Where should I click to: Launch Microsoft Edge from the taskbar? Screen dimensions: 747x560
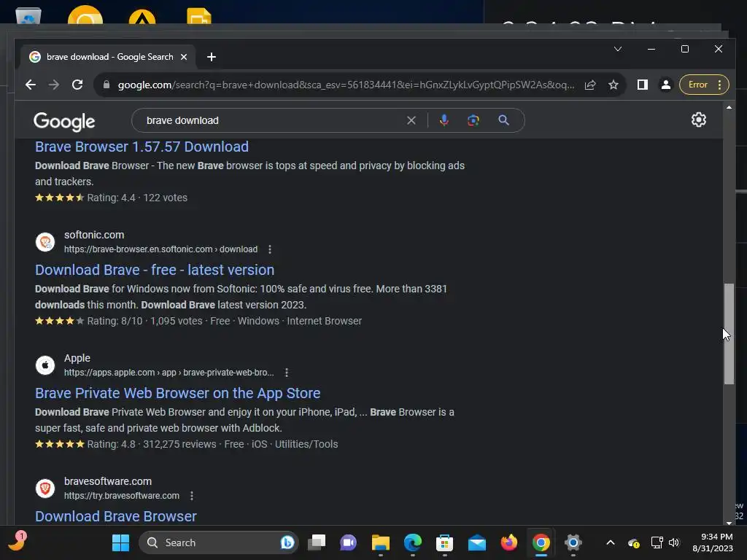413,542
